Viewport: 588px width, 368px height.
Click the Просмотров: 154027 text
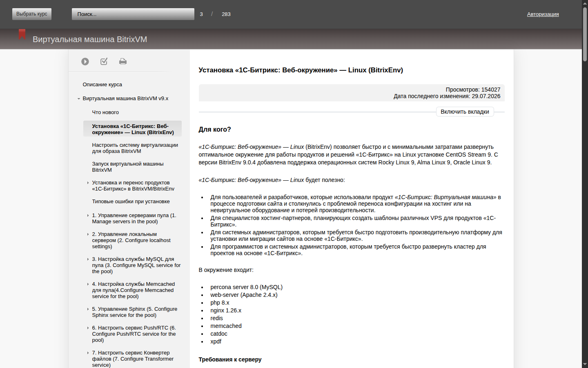pos(473,90)
